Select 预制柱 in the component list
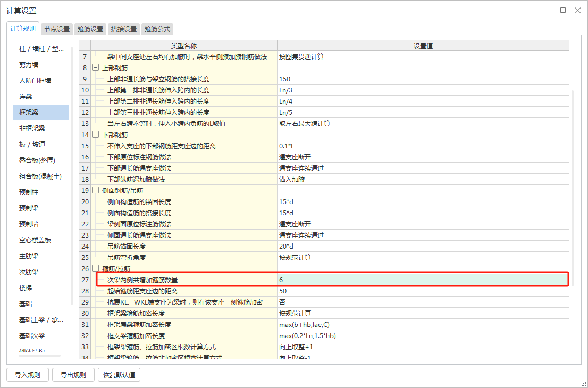The image size is (588, 388). pyautogui.click(x=41, y=192)
